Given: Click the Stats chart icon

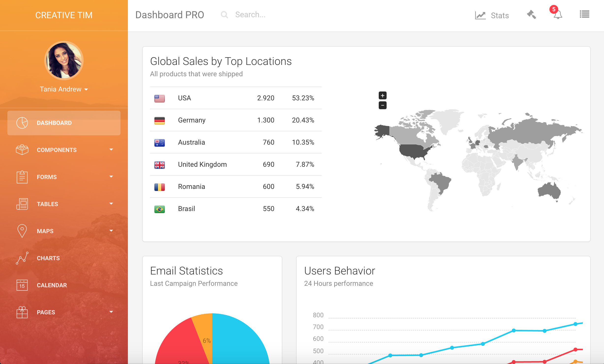Looking at the screenshot, I should [x=480, y=15].
